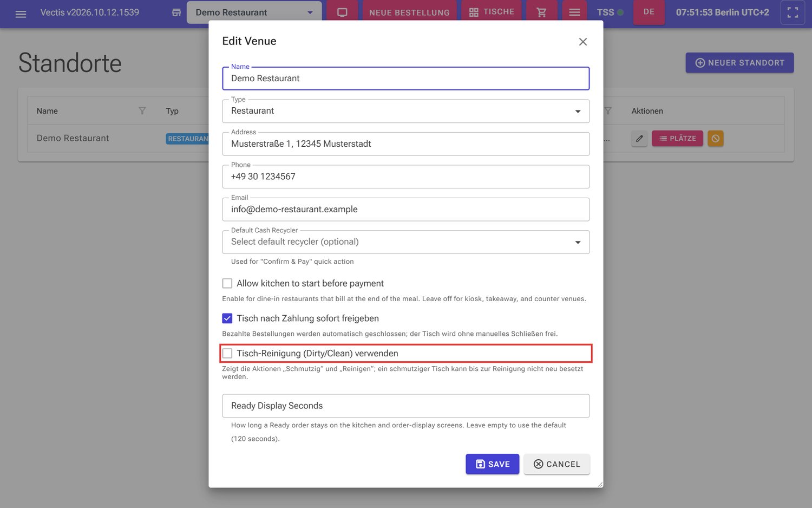Open the Default Cash Recycler dropdown
This screenshot has width=812, height=508.
click(x=405, y=242)
